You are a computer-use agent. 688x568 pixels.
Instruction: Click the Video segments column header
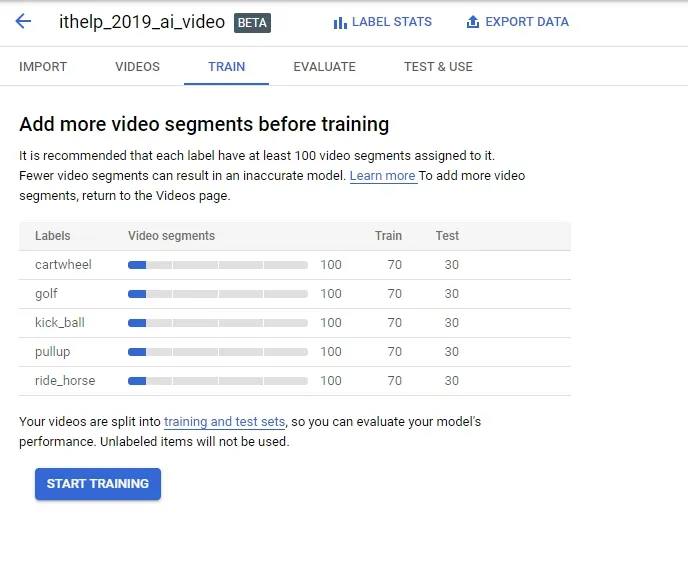point(172,236)
